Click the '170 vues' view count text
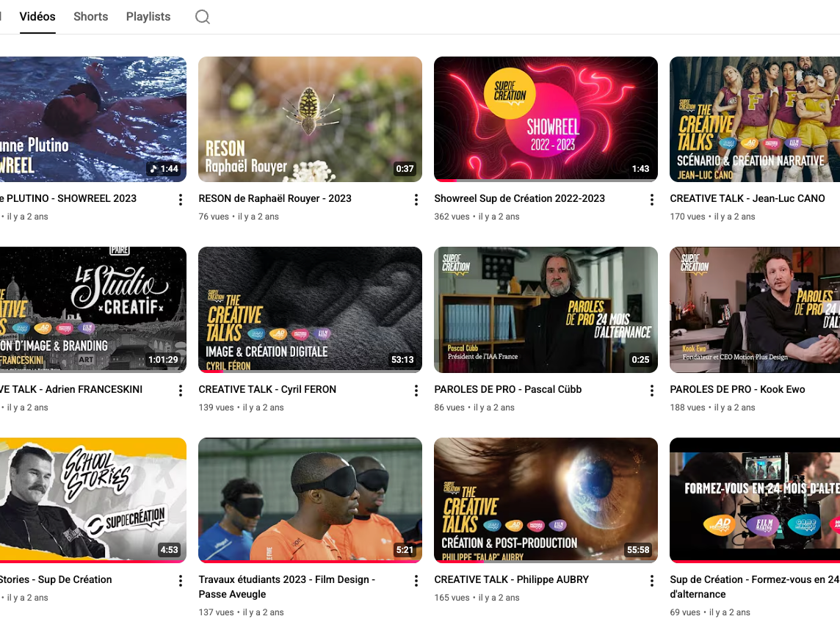 (x=688, y=217)
